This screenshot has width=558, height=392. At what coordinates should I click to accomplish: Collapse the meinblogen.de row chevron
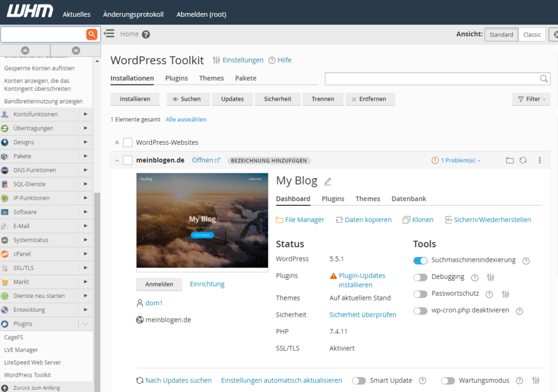(117, 161)
